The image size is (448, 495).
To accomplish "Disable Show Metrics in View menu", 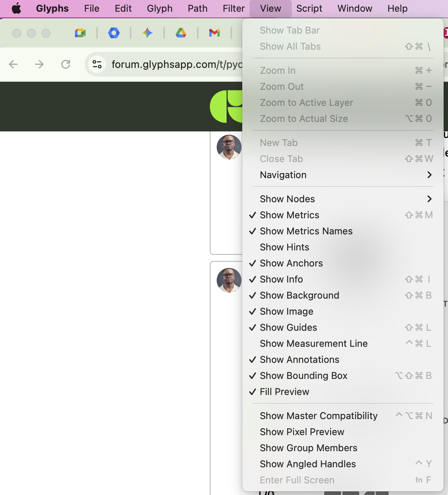I will (x=289, y=215).
